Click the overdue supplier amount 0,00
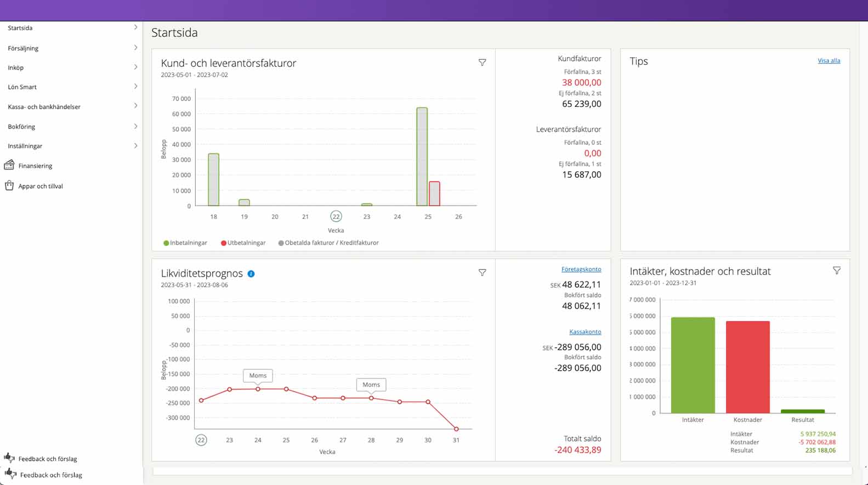The image size is (868, 485). pyautogui.click(x=593, y=153)
